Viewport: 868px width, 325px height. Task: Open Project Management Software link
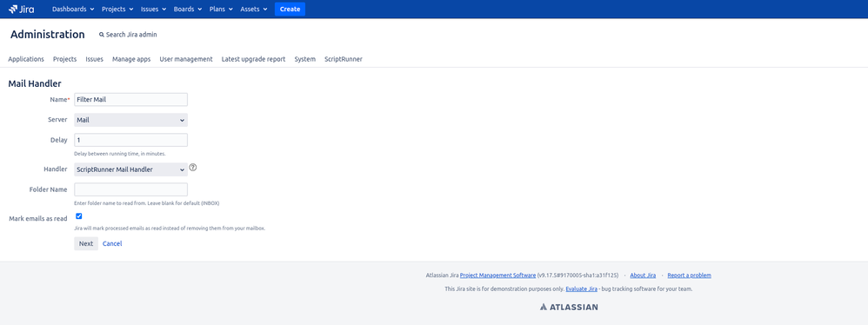497,275
